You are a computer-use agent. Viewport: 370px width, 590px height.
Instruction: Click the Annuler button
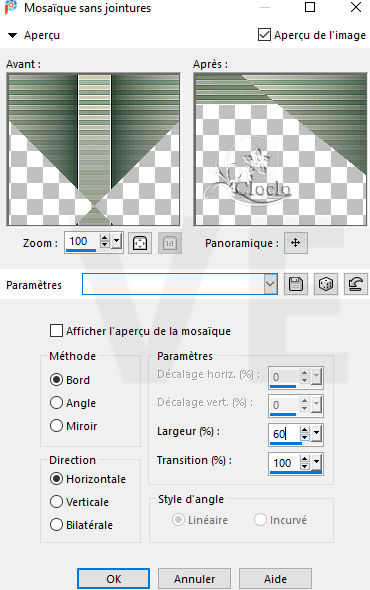(x=194, y=578)
